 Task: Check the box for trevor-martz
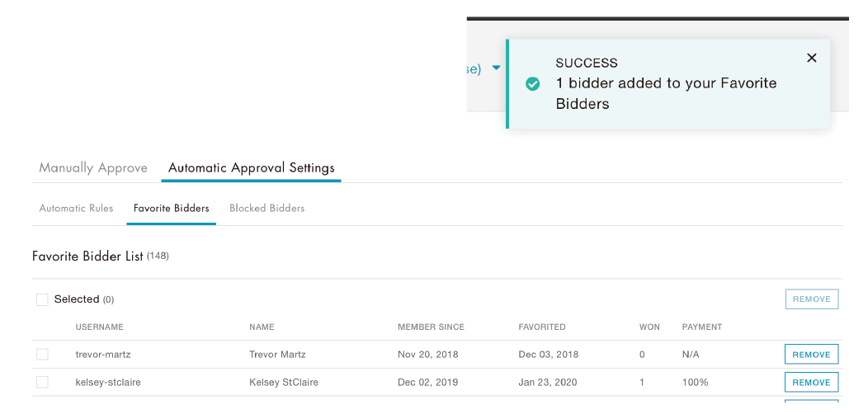pos(42,355)
